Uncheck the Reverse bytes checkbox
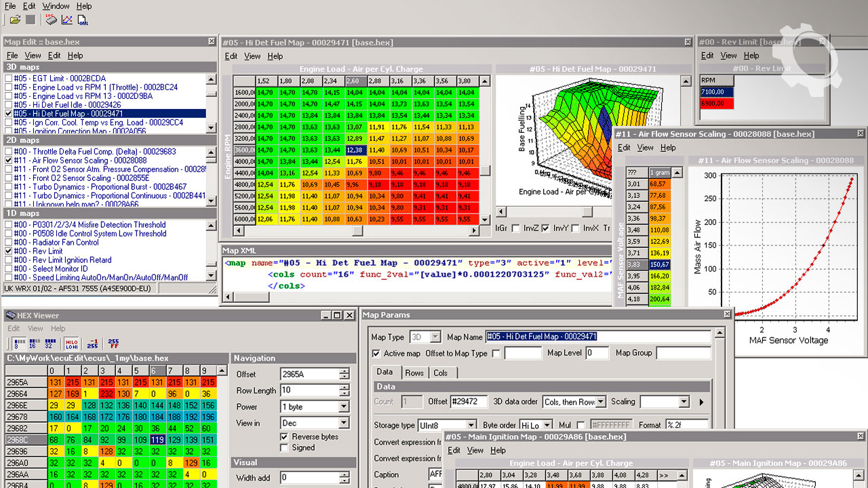 tap(284, 437)
